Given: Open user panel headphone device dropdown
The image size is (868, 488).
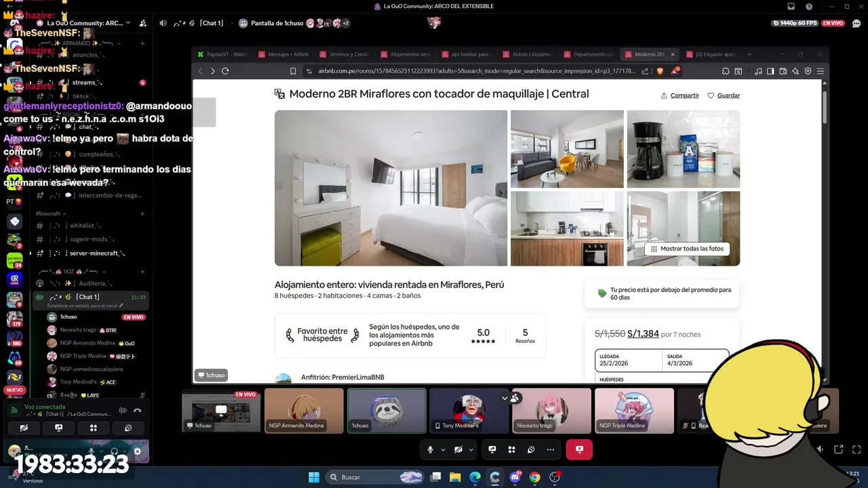Looking at the screenshot, I should click(125, 451).
